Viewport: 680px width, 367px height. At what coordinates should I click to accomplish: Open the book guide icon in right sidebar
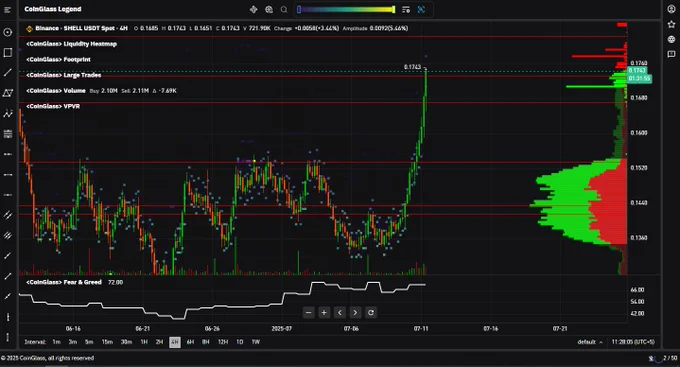pos(671,54)
